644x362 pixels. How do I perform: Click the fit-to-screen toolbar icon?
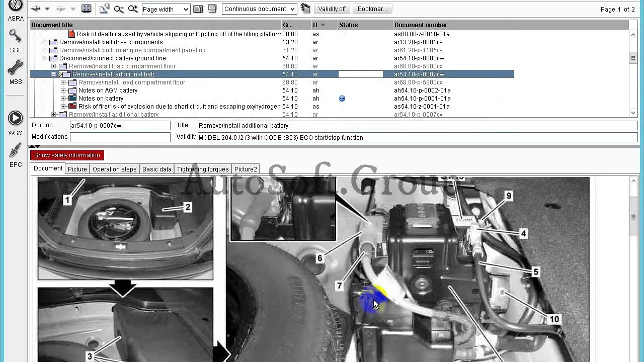point(86,9)
